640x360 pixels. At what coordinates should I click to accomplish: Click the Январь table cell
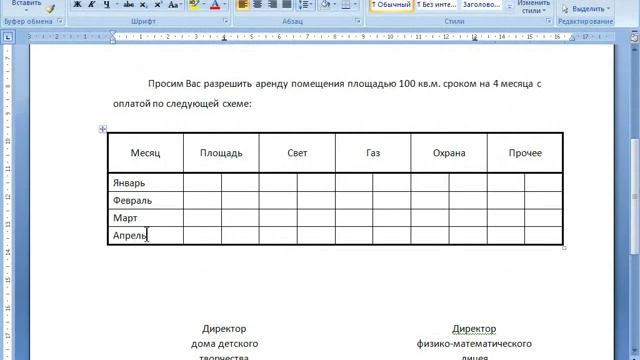click(146, 182)
